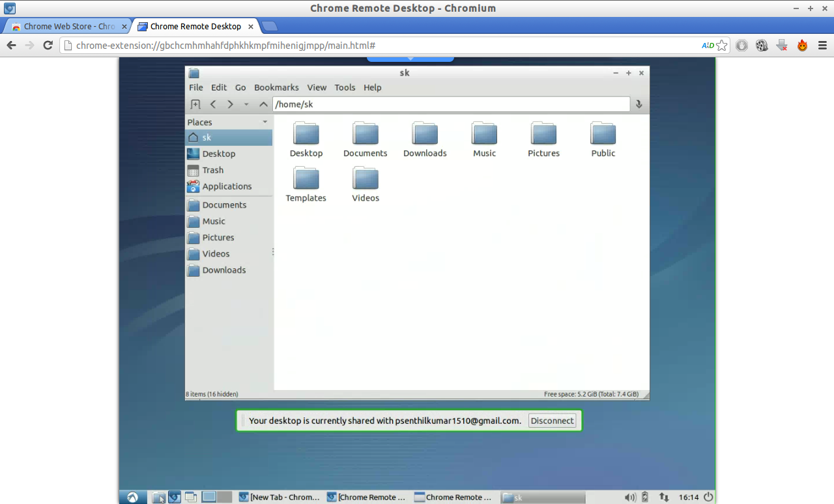
Task: Click the download arrow extension icon
Action: (x=782, y=46)
